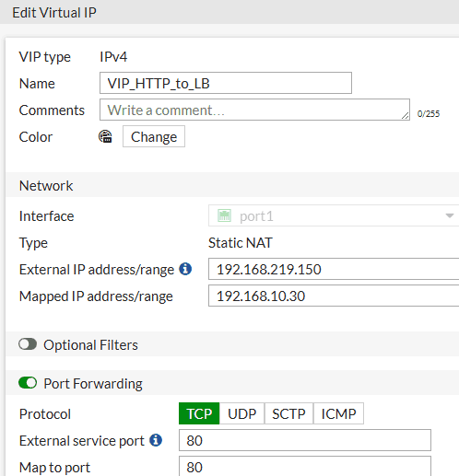
Task: Open the Interface dropdown arrow
Action: tap(450, 215)
